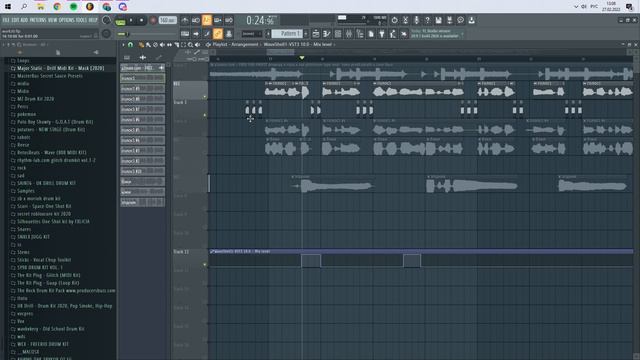Screen dimensions: 640x360
Task: Select the draw pencil tool in playlist toolbar
Action: 141,44
